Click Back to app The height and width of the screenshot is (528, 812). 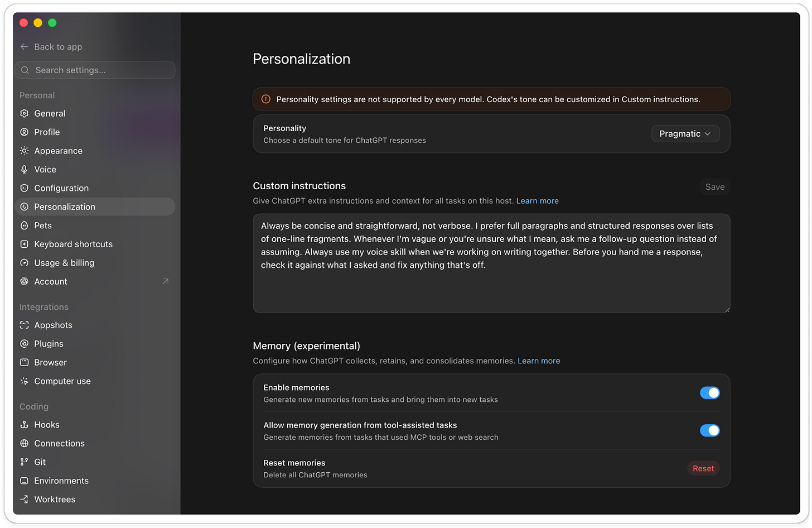tap(51, 47)
